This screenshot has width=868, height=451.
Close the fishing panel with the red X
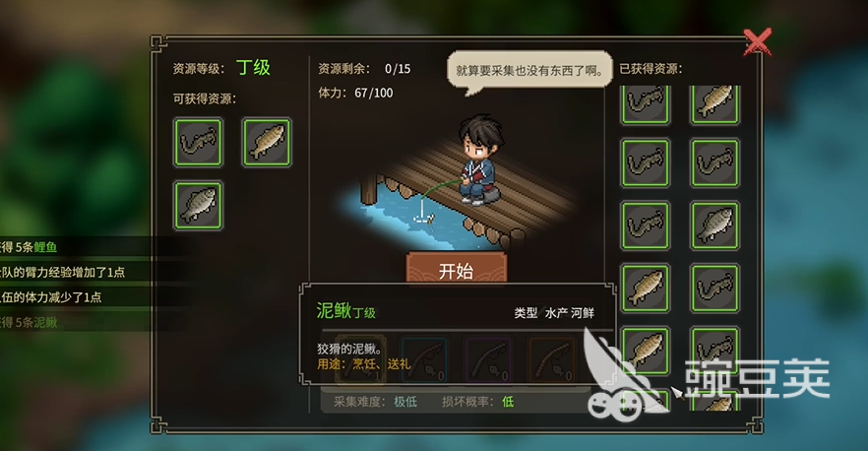pyautogui.click(x=757, y=42)
